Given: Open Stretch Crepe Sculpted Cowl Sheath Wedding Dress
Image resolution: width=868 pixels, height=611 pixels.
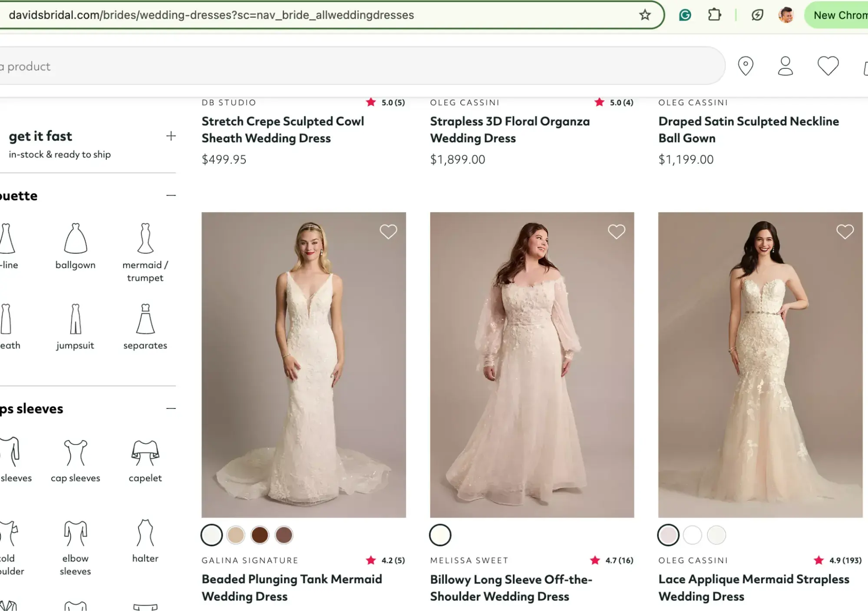Looking at the screenshot, I should (283, 130).
